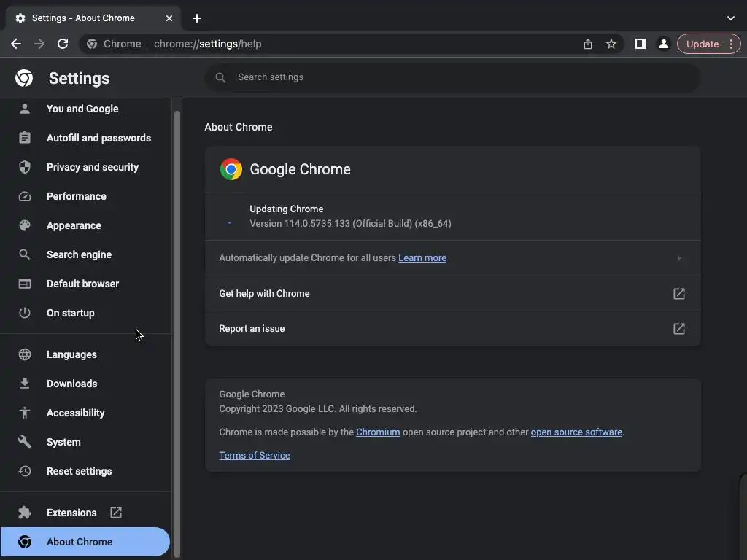
Task: Click the Learn more link
Action: 422,258
